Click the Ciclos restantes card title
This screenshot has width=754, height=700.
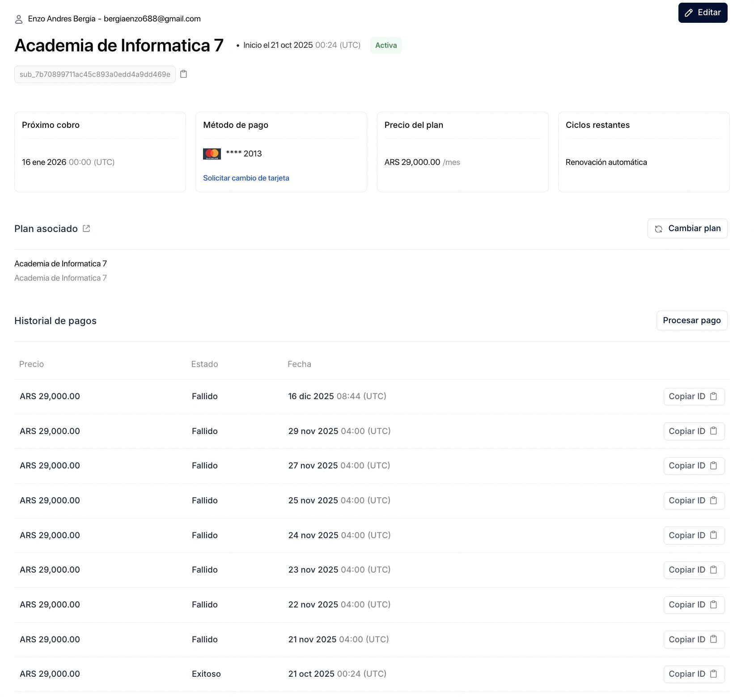pyautogui.click(x=597, y=125)
